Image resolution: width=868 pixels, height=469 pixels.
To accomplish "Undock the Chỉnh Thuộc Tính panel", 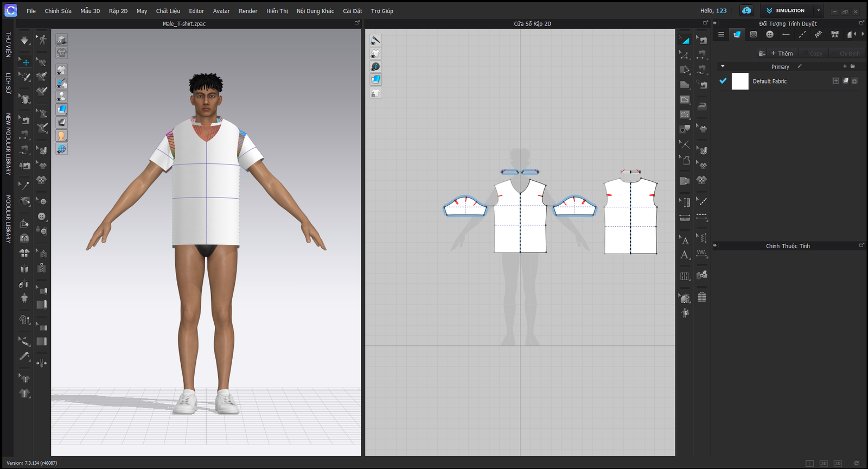I will click(861, 245).
